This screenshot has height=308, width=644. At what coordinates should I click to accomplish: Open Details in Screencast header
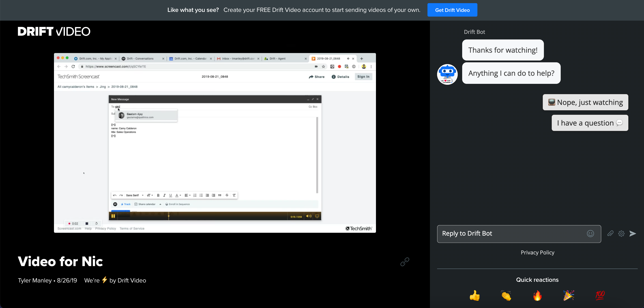pyautogui.click(x=340, y=77)
